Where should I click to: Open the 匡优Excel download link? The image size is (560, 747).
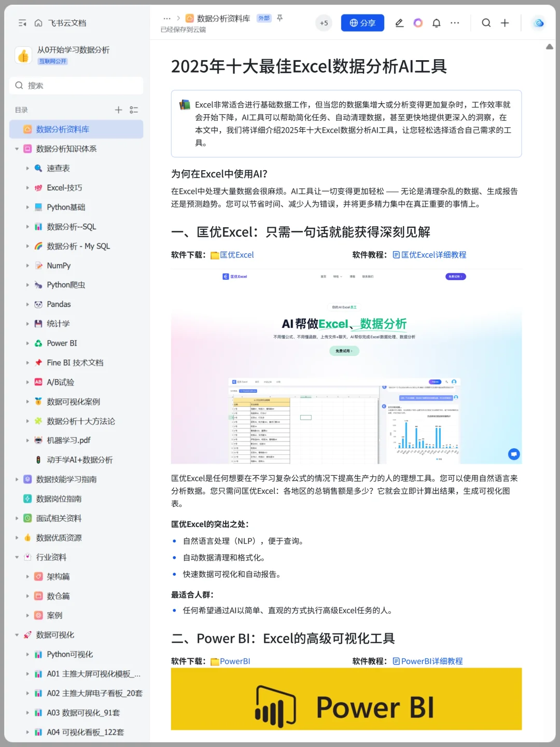click(237, 255)
